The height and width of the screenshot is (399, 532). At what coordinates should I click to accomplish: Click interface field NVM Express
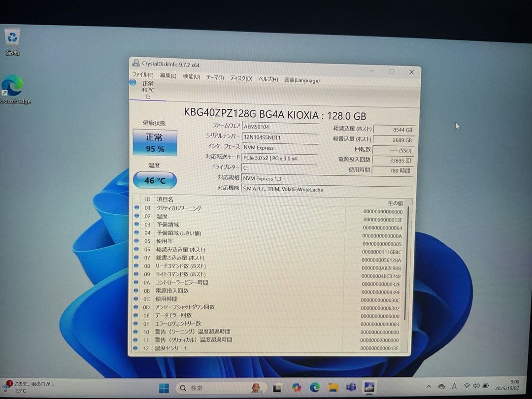tap(280, 148)
